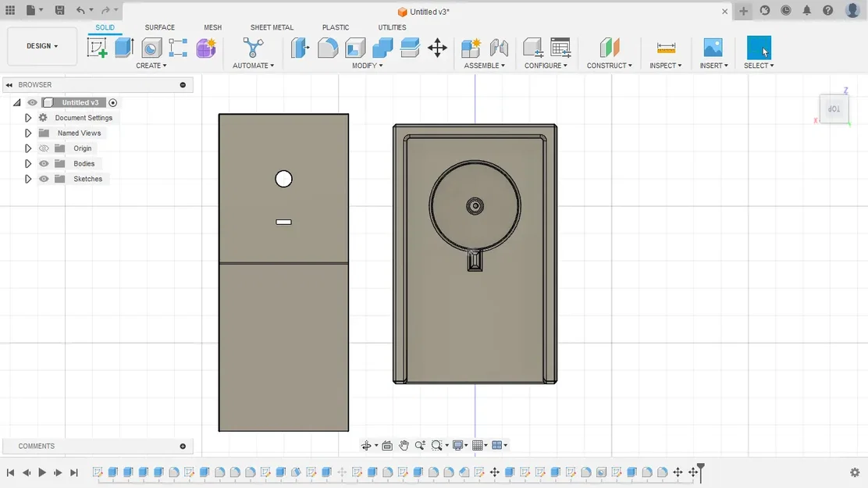Switch to the Plastic tab
The image size is (868, 488).
click(x=336, y=27)
